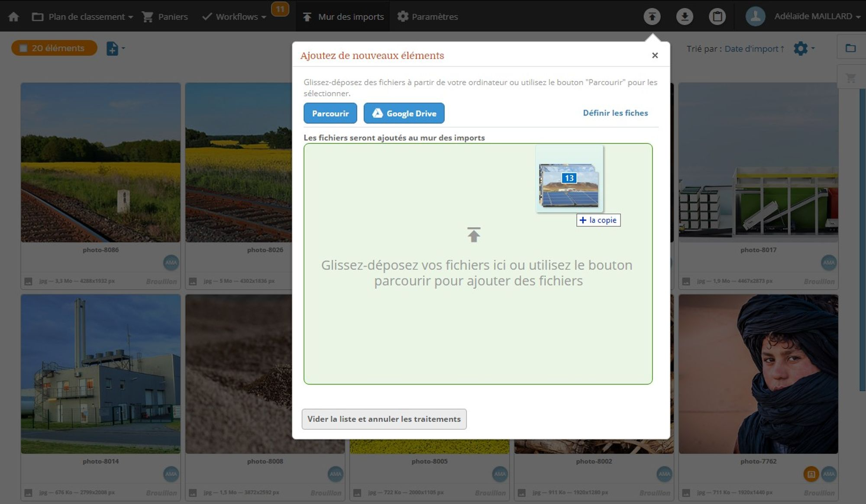Click image type icon of photo-8002
Image resolution: width=866 pixels, height=504 pixels.
522,493
